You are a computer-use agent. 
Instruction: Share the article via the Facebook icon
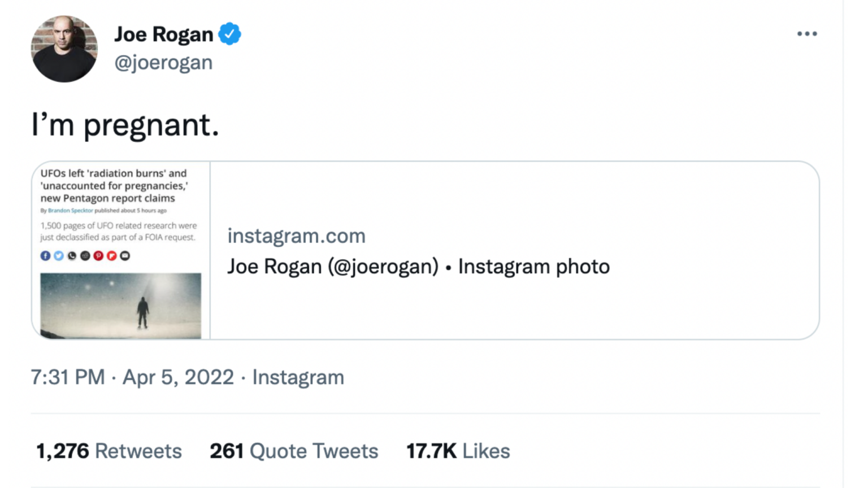(45, 256)
